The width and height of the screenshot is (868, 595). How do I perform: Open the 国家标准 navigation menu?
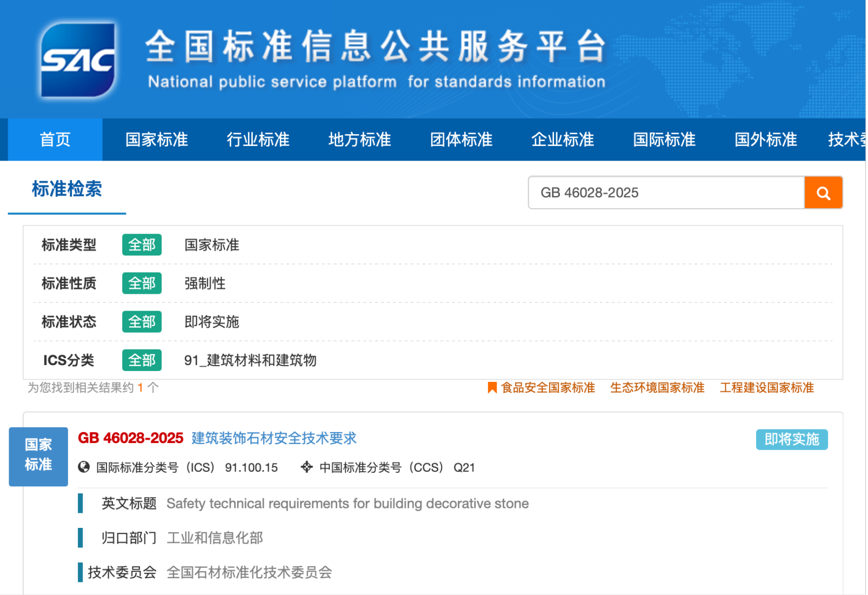[x=157, y=140]
